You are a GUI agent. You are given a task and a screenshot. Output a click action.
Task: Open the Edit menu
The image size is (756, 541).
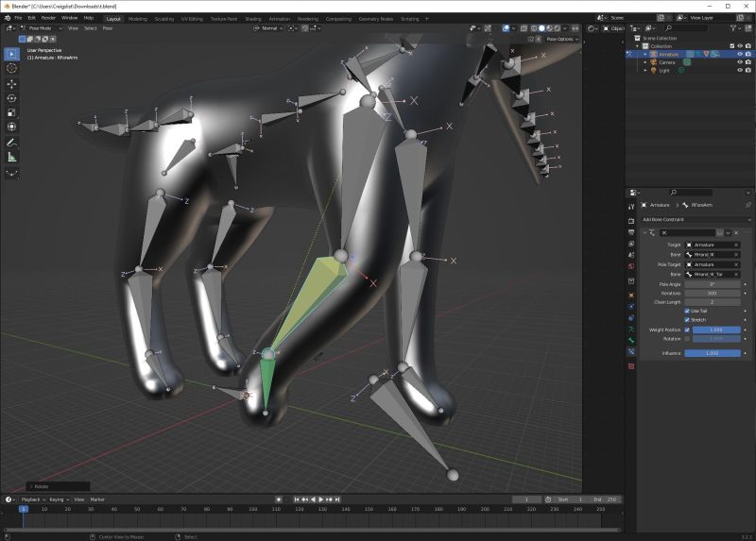(32, 18)
